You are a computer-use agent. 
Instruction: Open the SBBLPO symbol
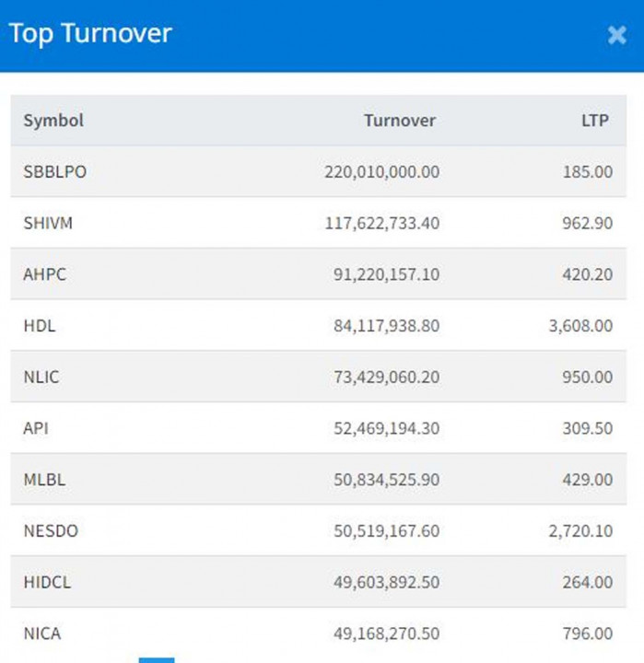(x=55, y=171)
